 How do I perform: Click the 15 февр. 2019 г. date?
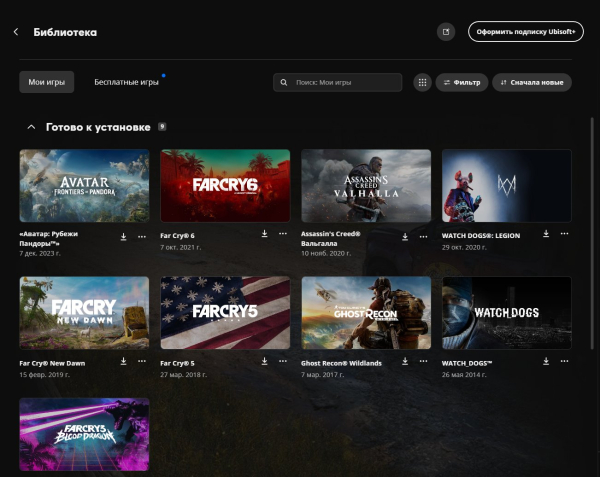44,375
